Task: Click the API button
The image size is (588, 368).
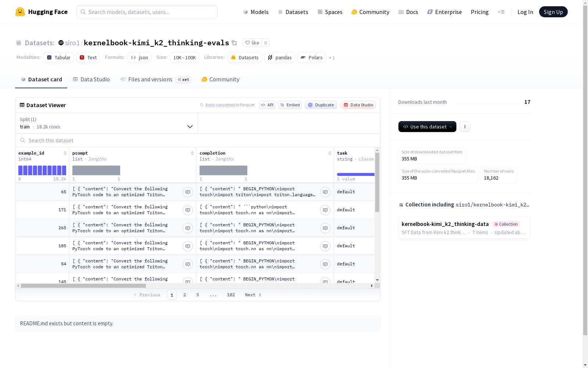Action: (267, 105)
